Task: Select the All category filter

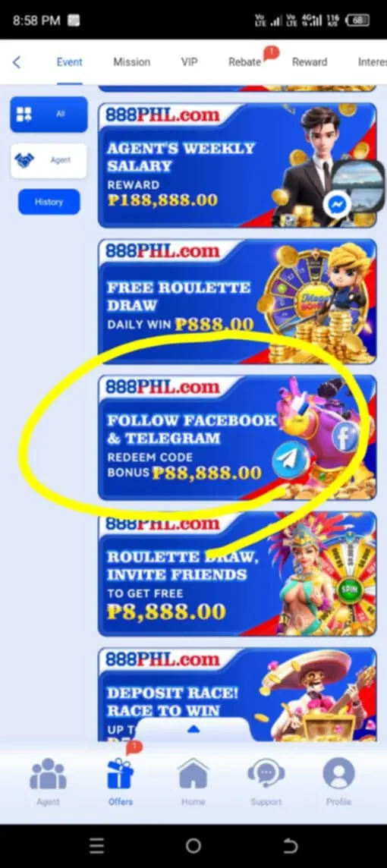Action: (49, 114)
